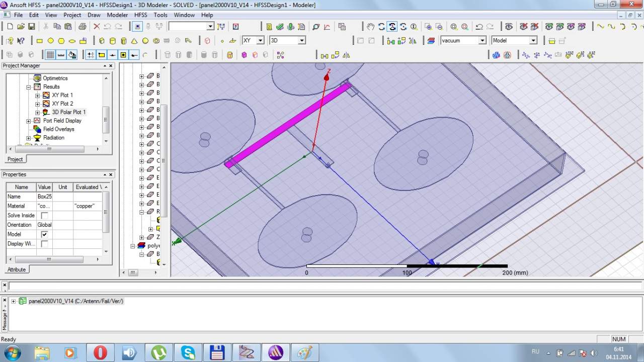Screen dimensions: 644x362
Task: Open Opera browser from the taskbar
Action: tap(100, 352)
